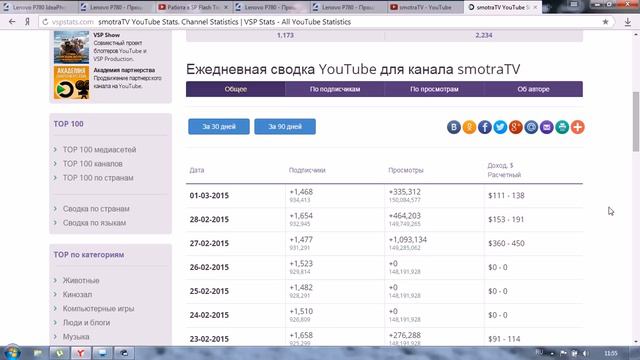The width and height of the screenshot is (640, 360).
Task: Reload the page icon in address bar
Action: tap(45, 22)
